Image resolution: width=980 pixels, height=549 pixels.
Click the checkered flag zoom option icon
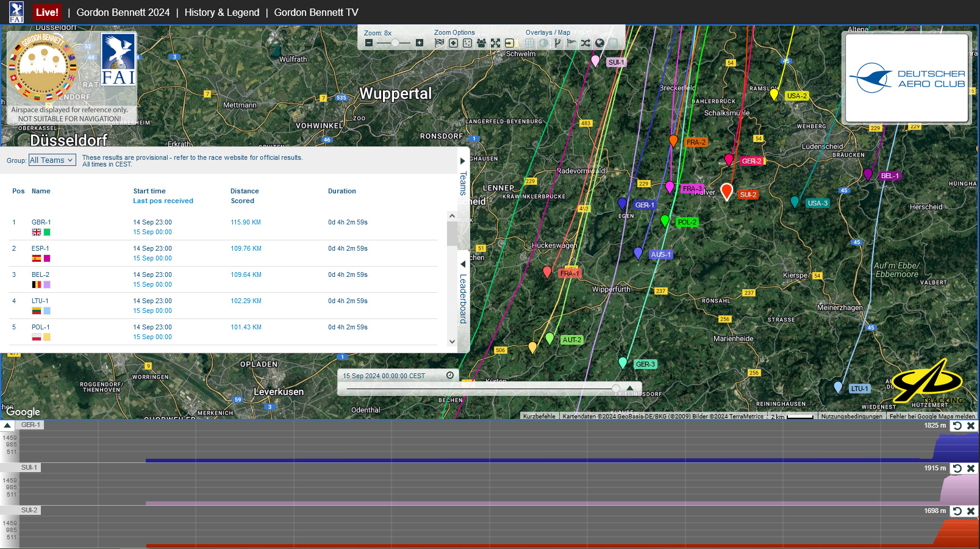[439, 43]
